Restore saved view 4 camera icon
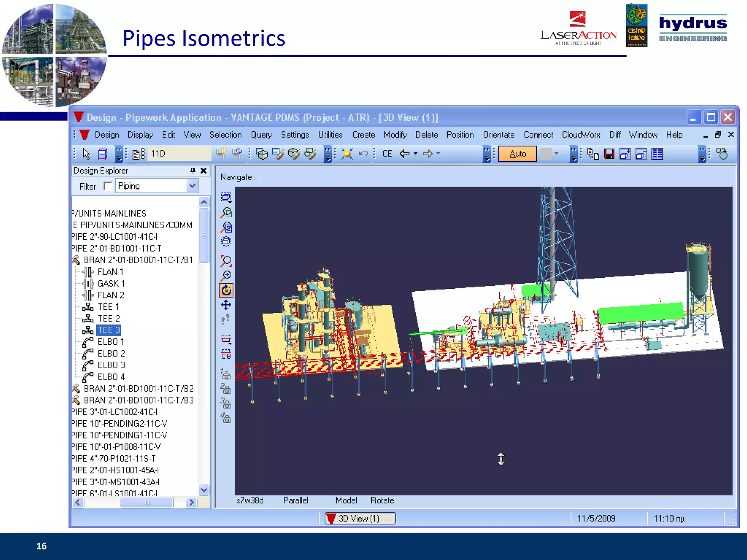747x560 pixels. click(x=226, y=418)
